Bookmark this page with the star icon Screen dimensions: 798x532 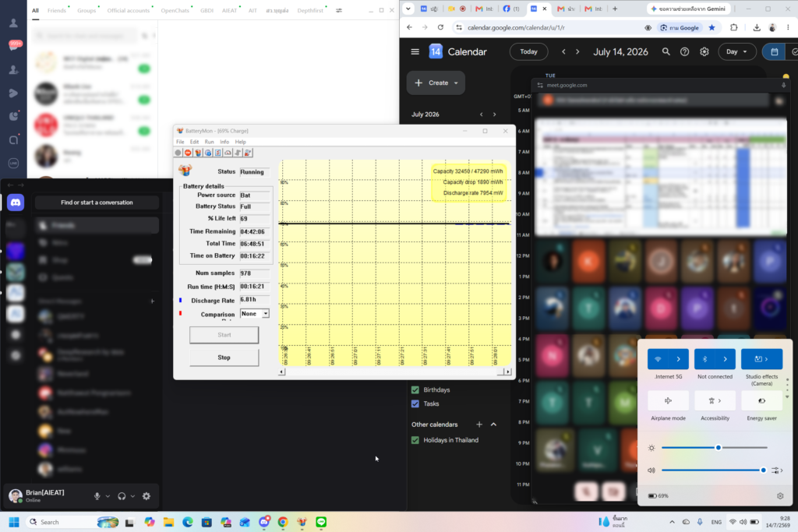pyautogui.click(x=712, y=27)
